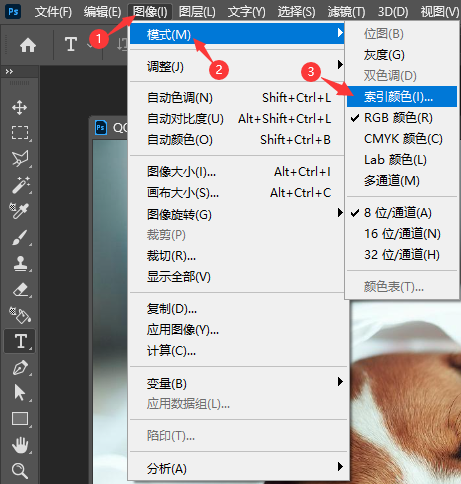Select 灰度(G) color mode

coord(402,55)
